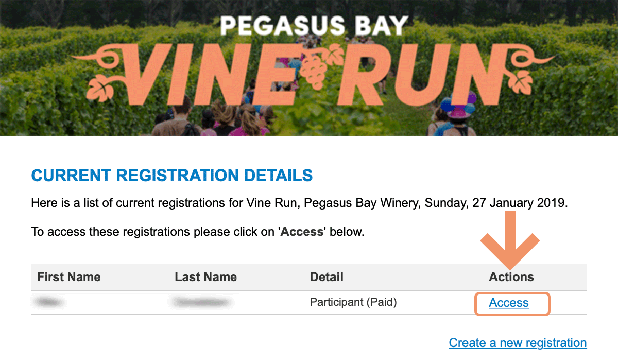Viewport: 618px width, 364px height.
Task: Select the blurred first name cell
Action: 50,302
